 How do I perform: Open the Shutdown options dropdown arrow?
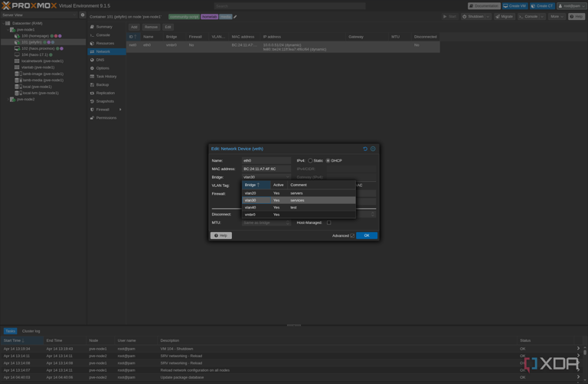[x=488, y=17]
